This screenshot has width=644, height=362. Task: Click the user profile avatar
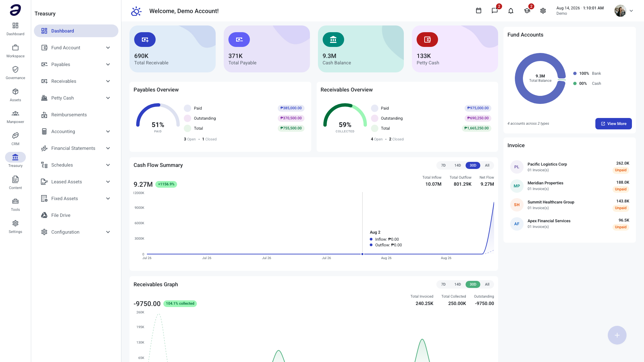(x=620, y=11)
